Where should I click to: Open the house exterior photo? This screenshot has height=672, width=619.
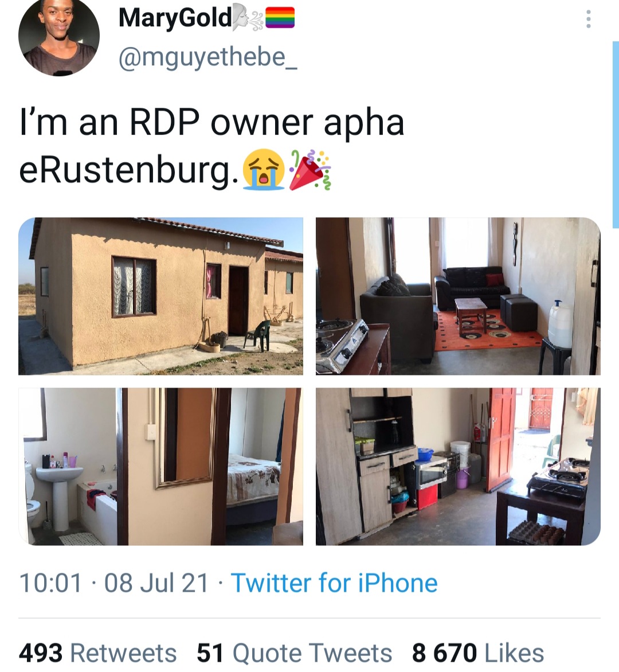[x=160, y=296]
